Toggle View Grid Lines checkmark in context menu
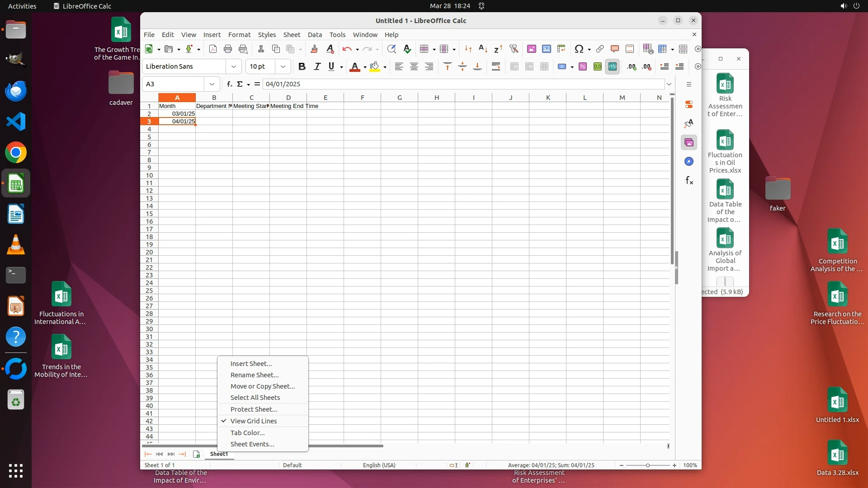Image resolution: width=868 pixels, height=488 pixels. click(x=253, y=421)
